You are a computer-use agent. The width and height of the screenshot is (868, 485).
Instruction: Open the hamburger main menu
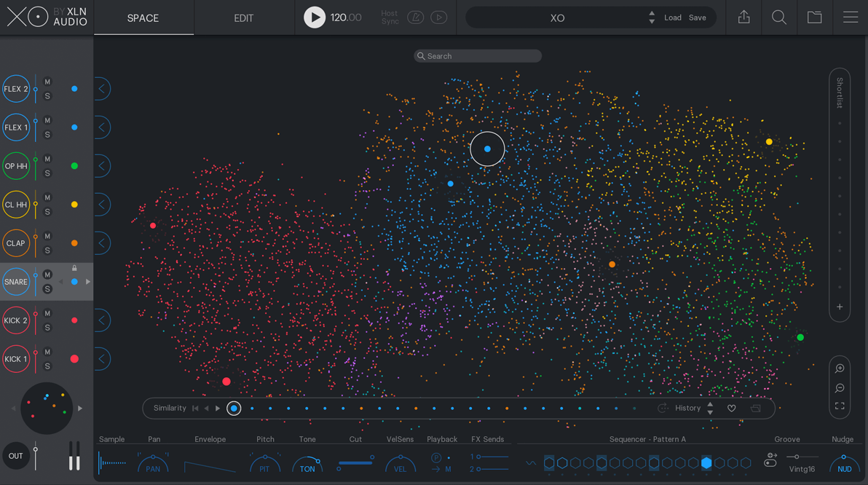tap(850, 17)
